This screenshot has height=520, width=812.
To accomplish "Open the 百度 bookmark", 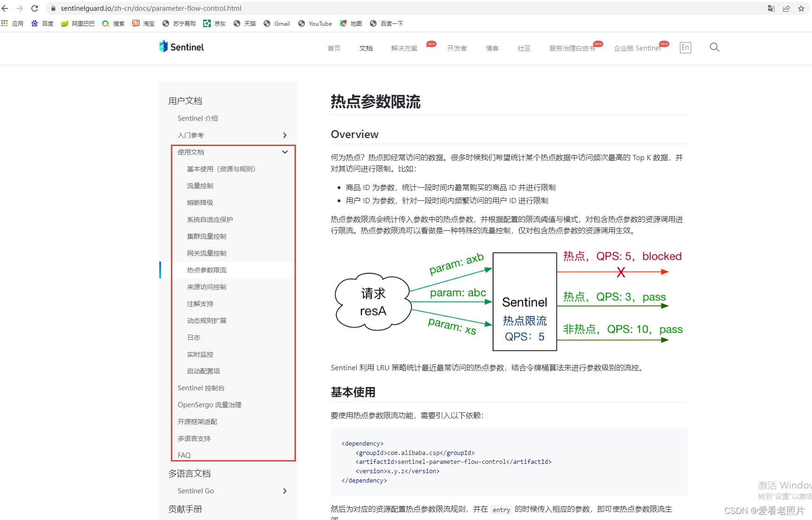I will coord(42,23).
